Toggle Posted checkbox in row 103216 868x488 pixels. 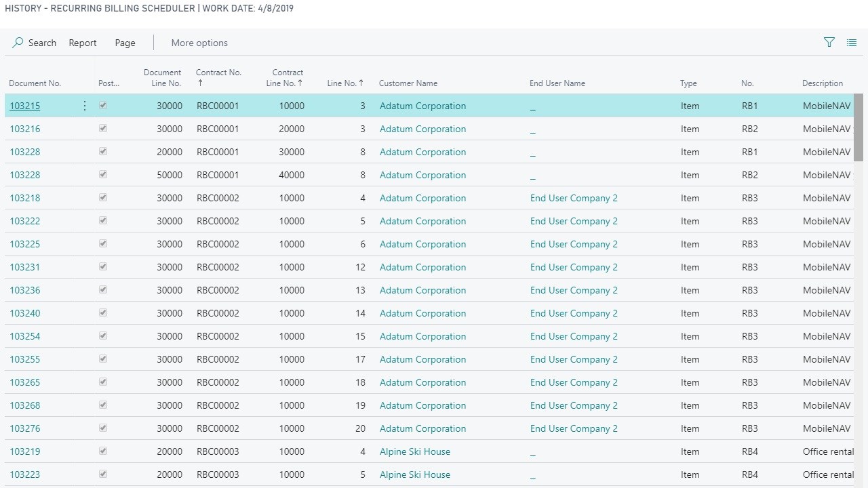pyautogui.click(x=103, y=129)
